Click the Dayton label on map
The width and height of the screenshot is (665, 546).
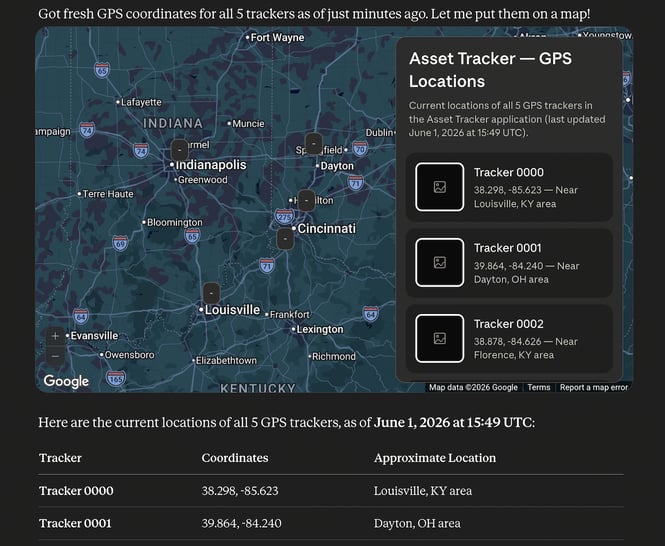click(337, 166)
